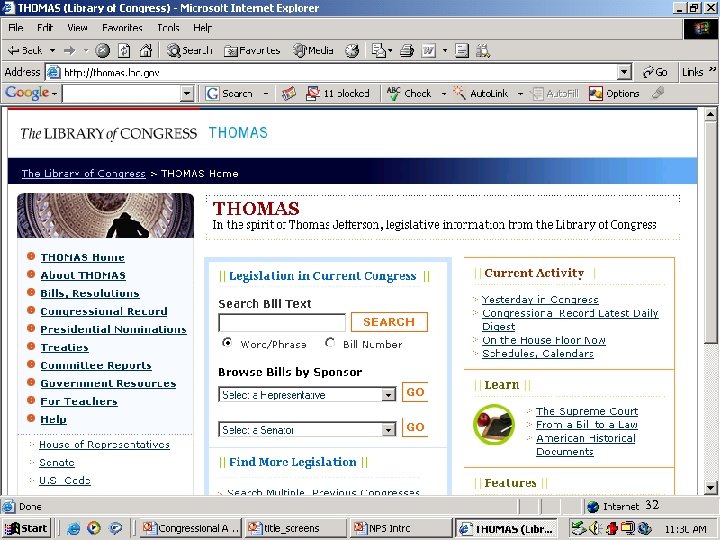Open the spell Check dropdown arrow
720x540 pixels.
[x=444, y=94]
